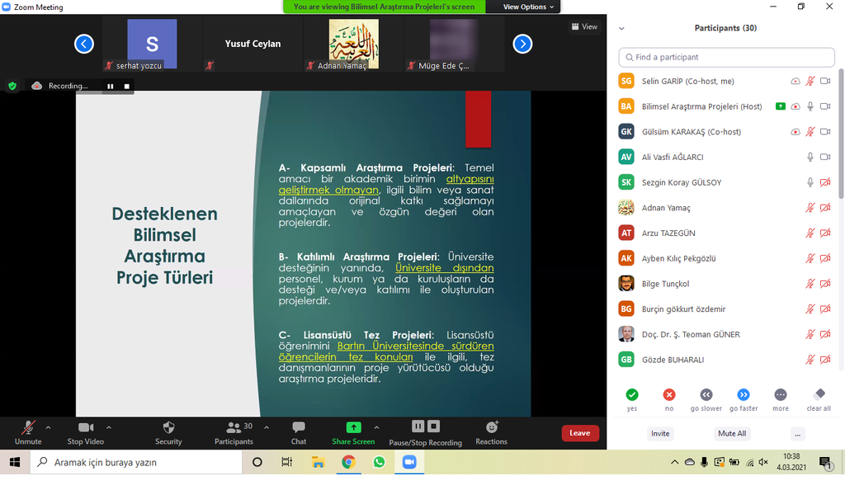Pause the recording from the top indicator
The image size is (845, 504).
tap(110, 86)
